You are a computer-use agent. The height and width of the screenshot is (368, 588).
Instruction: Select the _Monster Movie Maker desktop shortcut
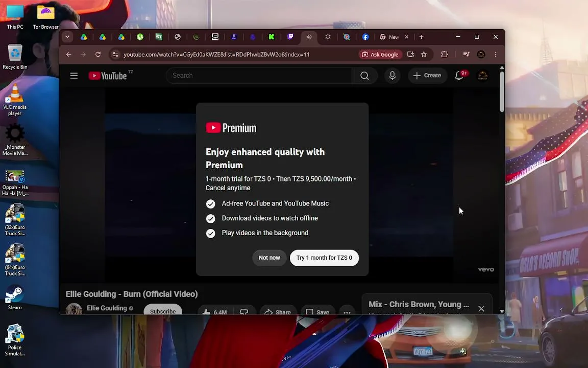pyautogui.click(x=15, y=140)
